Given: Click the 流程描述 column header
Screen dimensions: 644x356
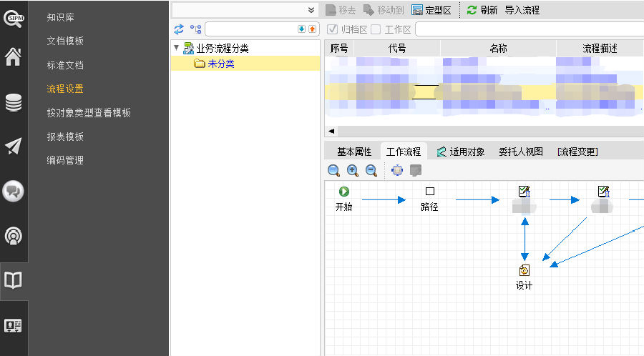Looking at the screenshot, I should [x=600, y=49].
